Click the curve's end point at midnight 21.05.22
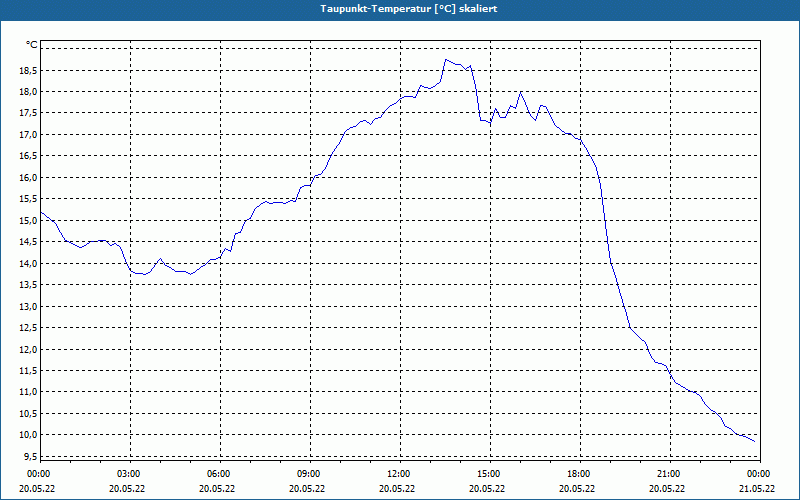Image resolution: width=800 pixels, height=500 pixels. 755,442
